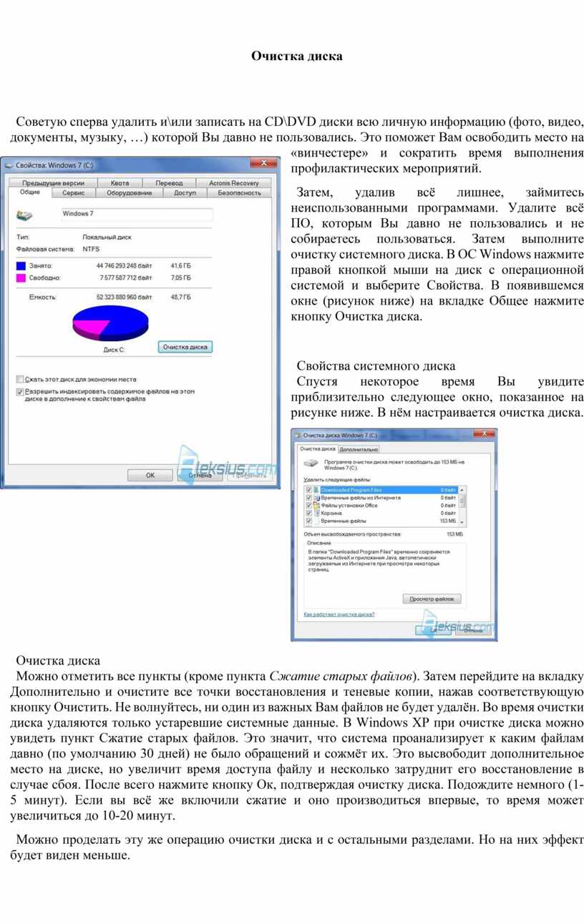584x924 pixels.
Task: Click 'Отмена' in the Disk Cleanup dialog
Action: coord(472,631)
